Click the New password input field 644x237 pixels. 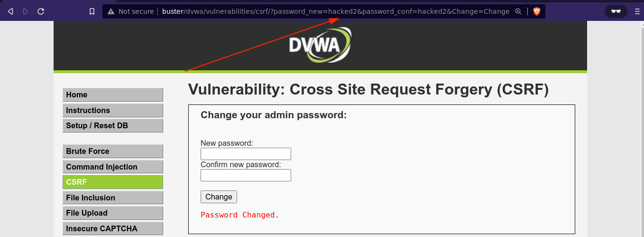point(246,154)
